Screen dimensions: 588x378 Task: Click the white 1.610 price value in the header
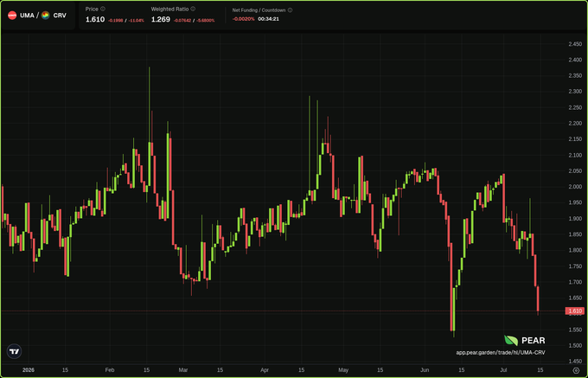[95, 19]
